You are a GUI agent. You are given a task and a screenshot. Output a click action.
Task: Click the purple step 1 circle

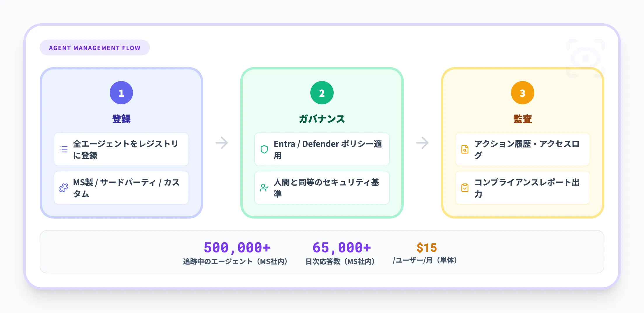[121, 93]
